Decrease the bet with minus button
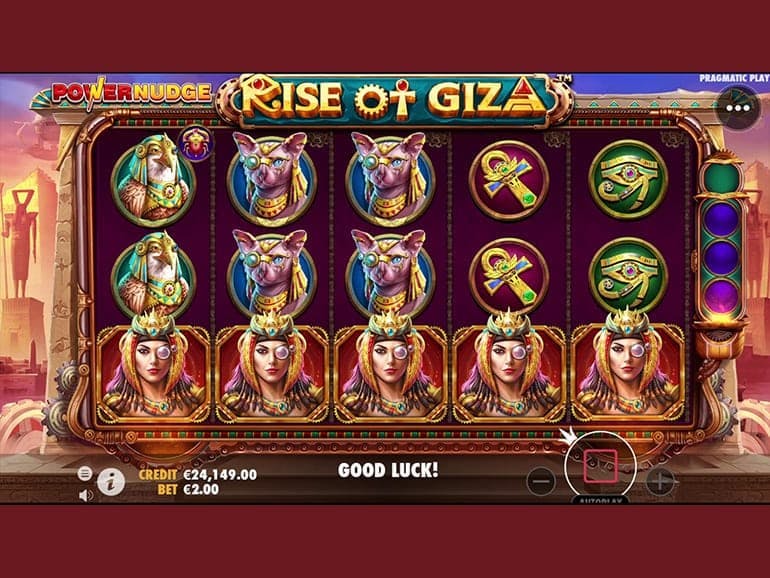Screen dimensions: 770x578 coord(541,481)
